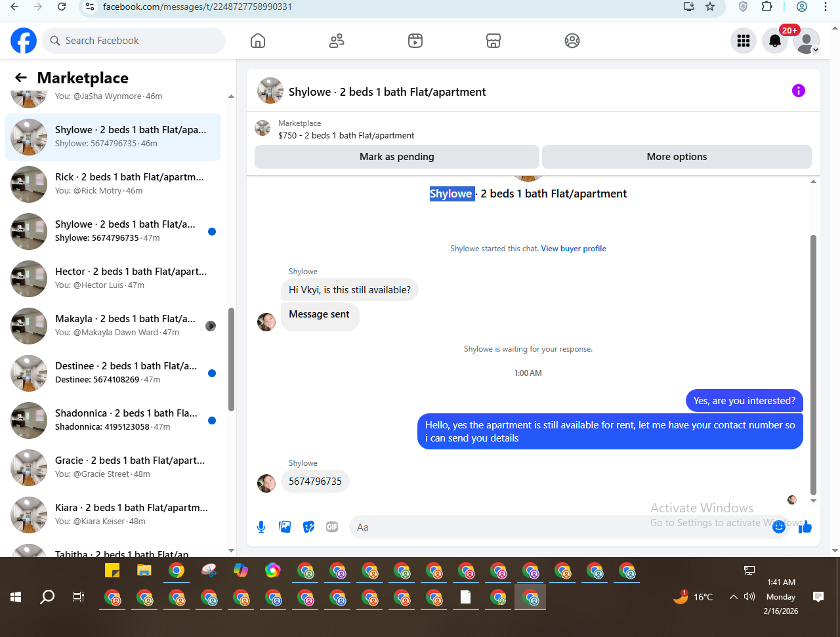Viewport: 840px width, 637px height.
Task: Go back using the Marketplace arrow
Action: [21, 77]
